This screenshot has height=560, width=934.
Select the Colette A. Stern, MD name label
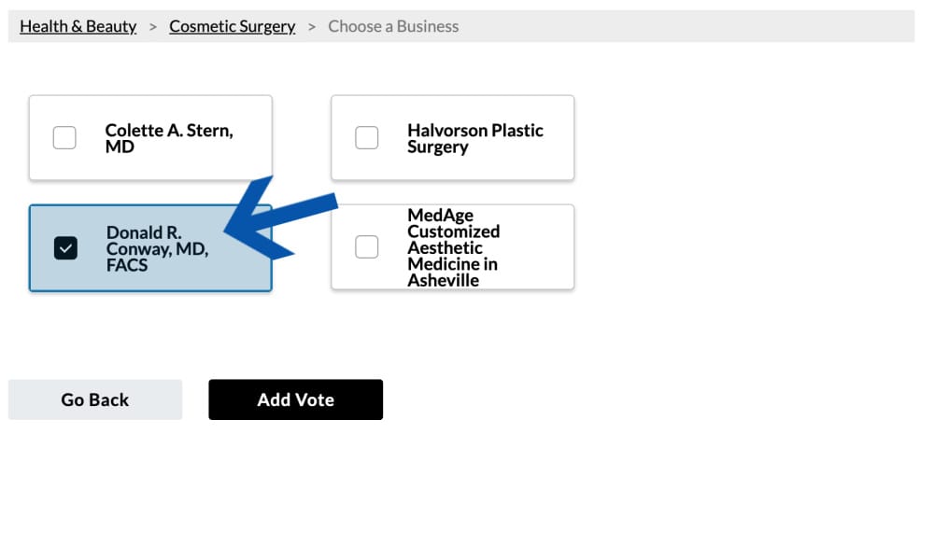(169, 138)
